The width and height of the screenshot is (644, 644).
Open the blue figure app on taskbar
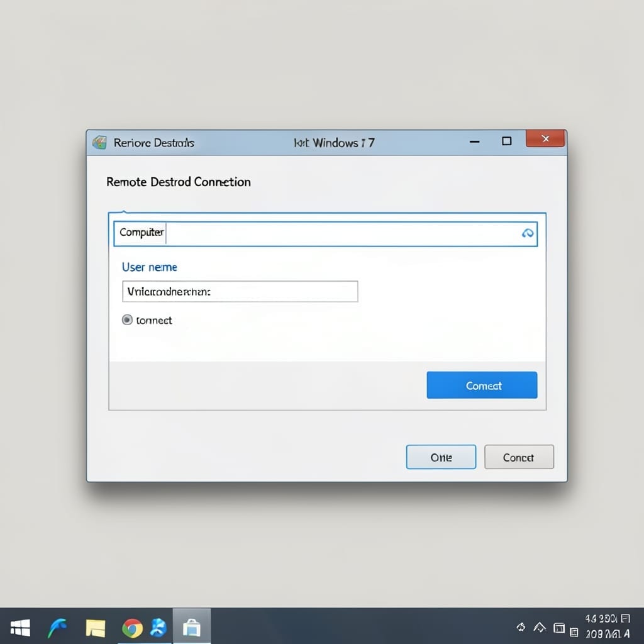coord(158,628)
